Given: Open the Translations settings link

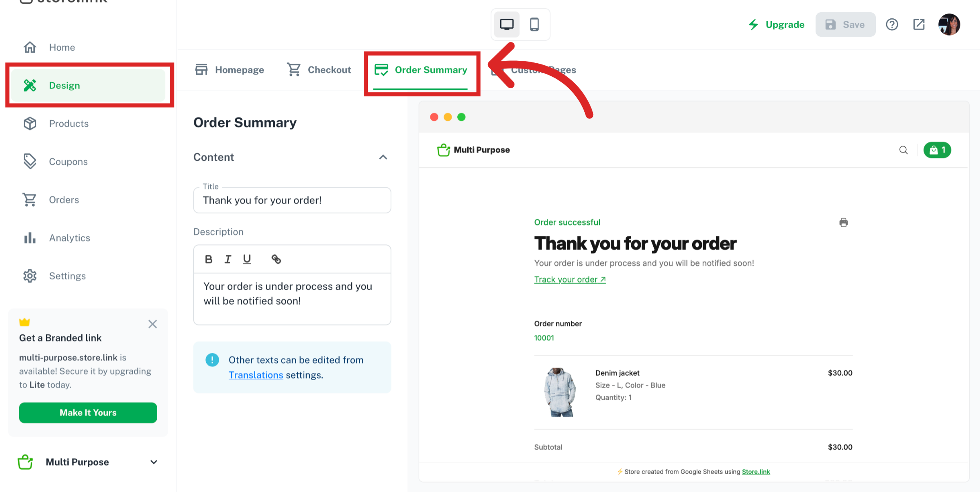Looking at the screenshot, I should [256, 375].
